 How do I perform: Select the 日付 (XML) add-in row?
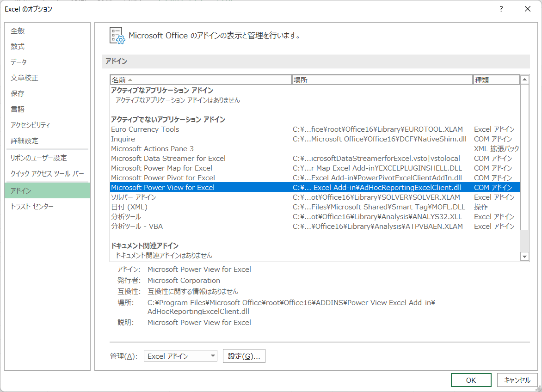[314, 207]
